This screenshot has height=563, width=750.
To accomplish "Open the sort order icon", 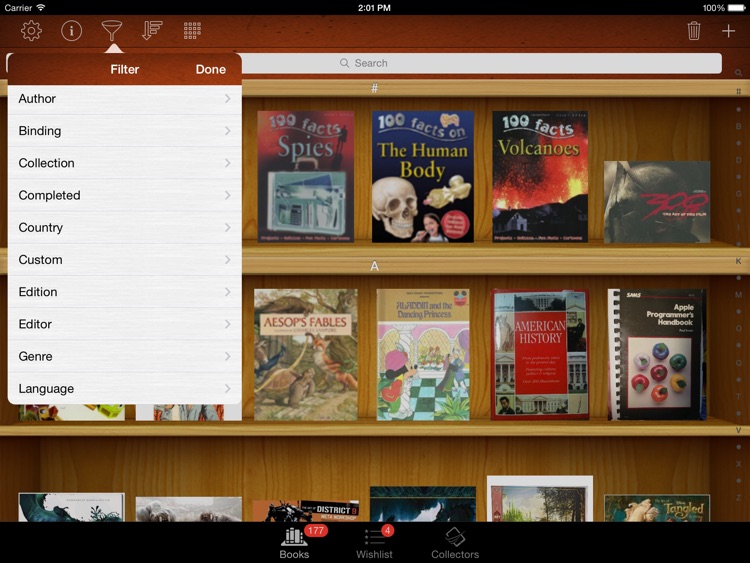I will click(152, 31).
